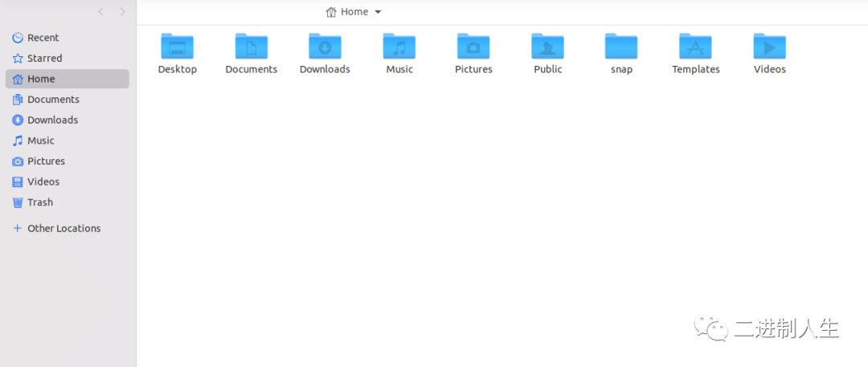
Task: Click Home in the sidebar
Action: point(41,79)
